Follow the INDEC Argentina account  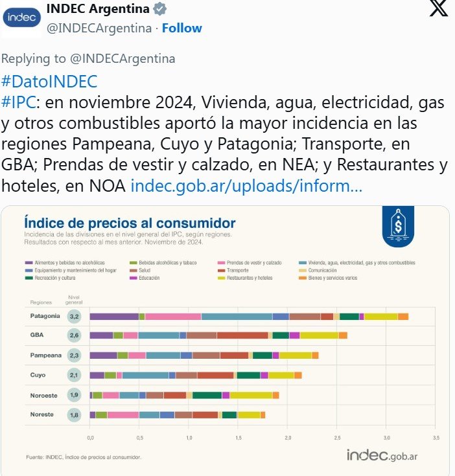pyautogui.click(x=182, y=28)
